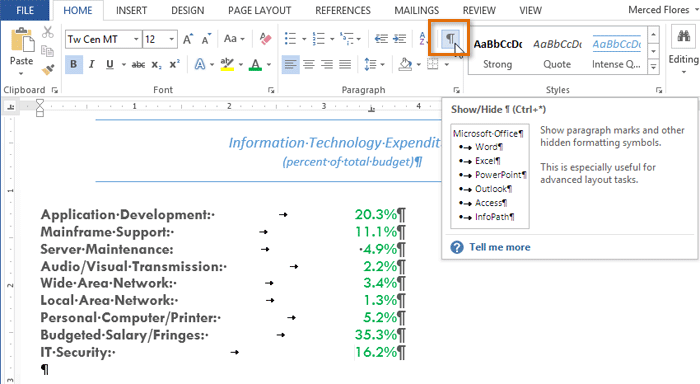Open the Font dialog launcher

271,90
